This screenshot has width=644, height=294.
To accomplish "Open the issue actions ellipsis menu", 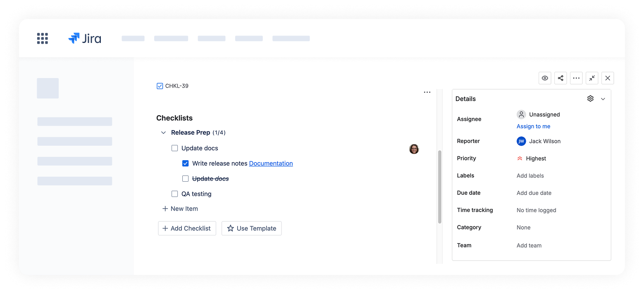I will point(576,78).
